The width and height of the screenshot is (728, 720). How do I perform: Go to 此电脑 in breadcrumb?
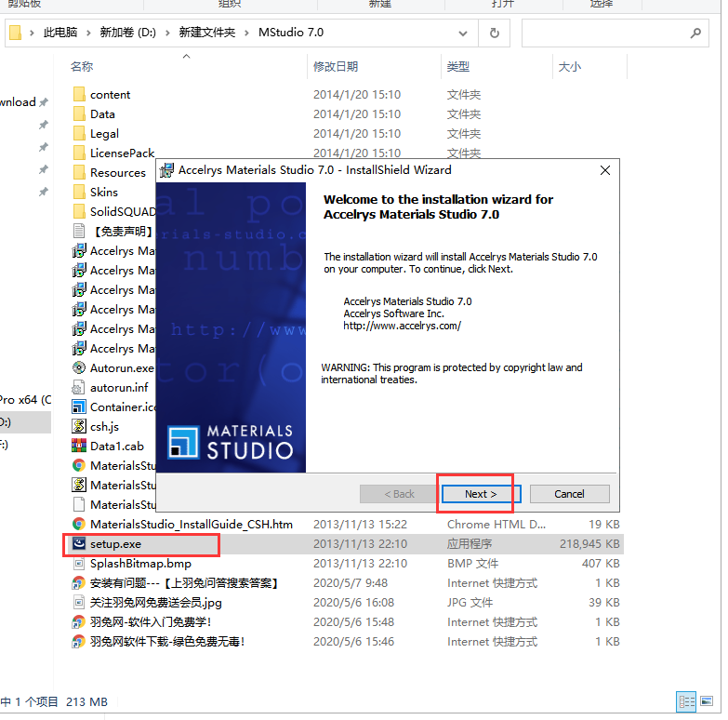pos(60,33)
